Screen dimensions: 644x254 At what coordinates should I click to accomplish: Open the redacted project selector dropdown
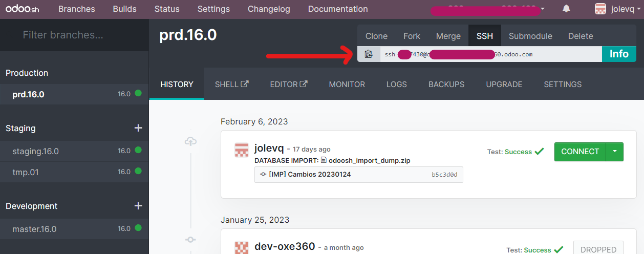[488, 9]
